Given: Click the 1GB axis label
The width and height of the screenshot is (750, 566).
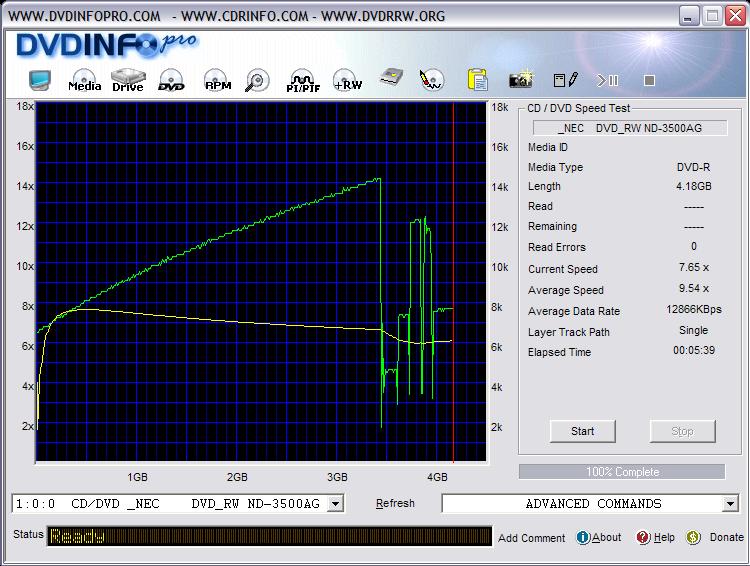Looking at the screenshot, I should coord(137,477).
